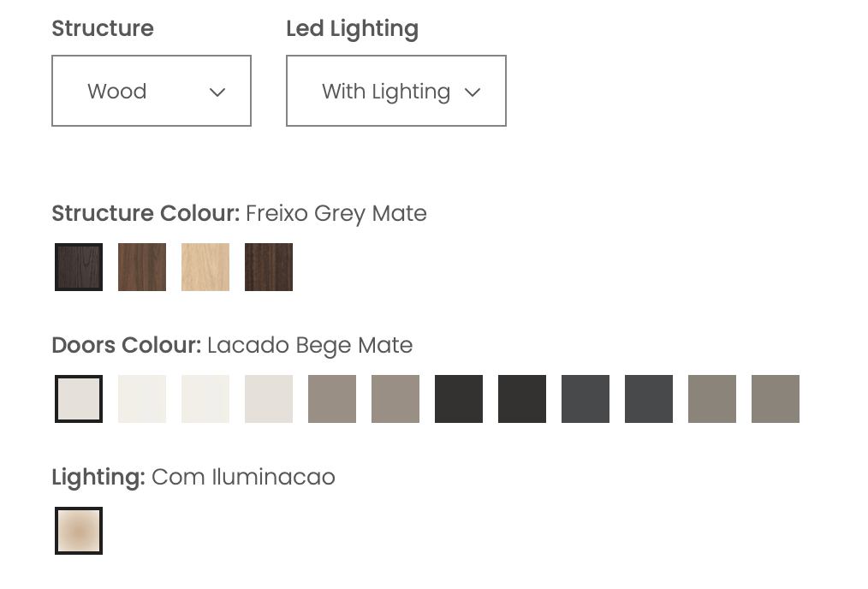868x589 pixels.
Task: Select the black-grey ash structure colour swatch
Action: click(x=79, y=267)
